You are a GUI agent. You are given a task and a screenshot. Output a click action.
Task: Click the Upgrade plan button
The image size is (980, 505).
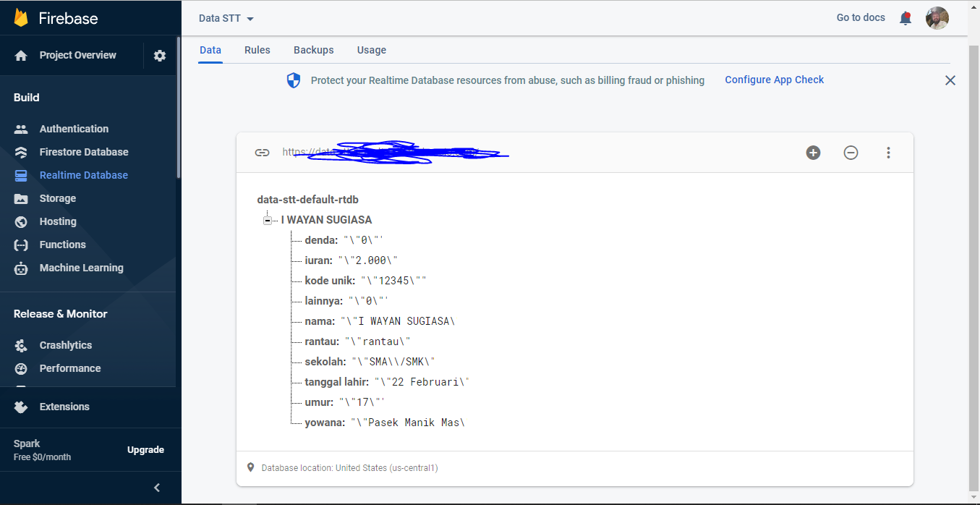coord(145,450)
